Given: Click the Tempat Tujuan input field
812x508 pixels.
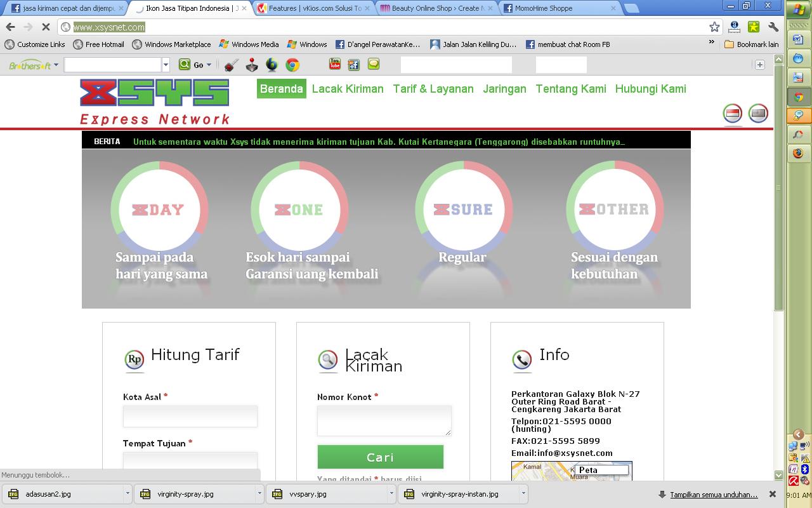Looking at the screenshot, I should click(x=190, y=461).
